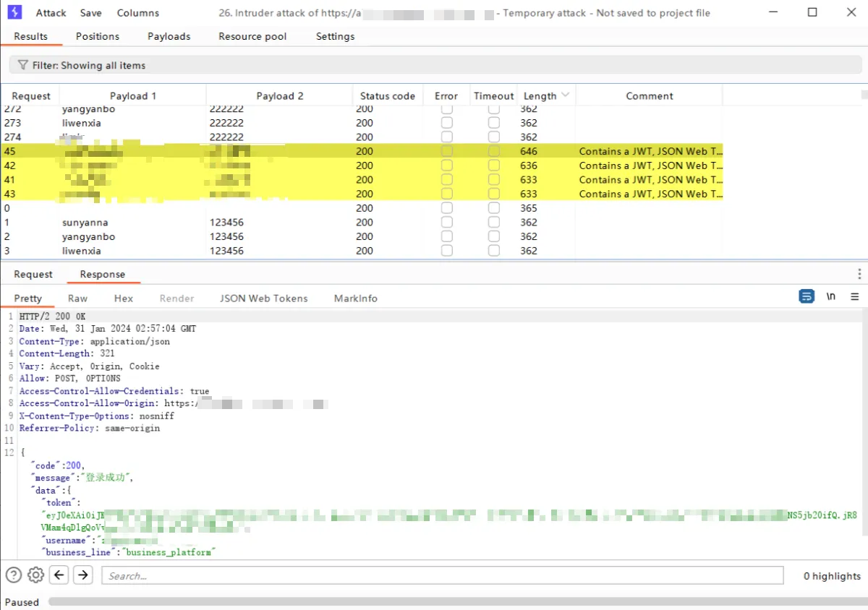
Task: Click the filter funnel icon
Action: [22, 65]
